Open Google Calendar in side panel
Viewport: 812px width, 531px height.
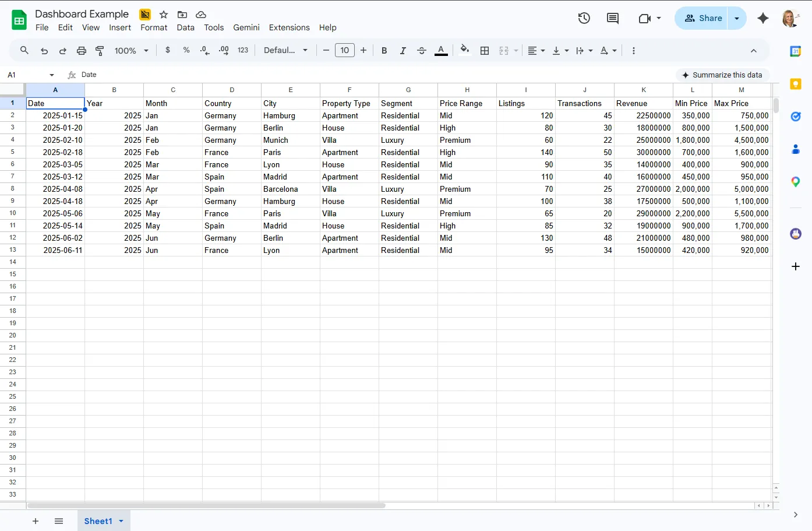tap(796, 51)
